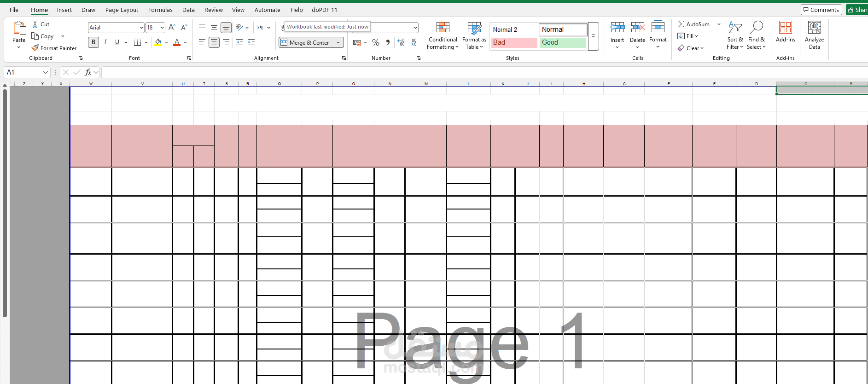Toggle Underline formatting

click(117, 42)
